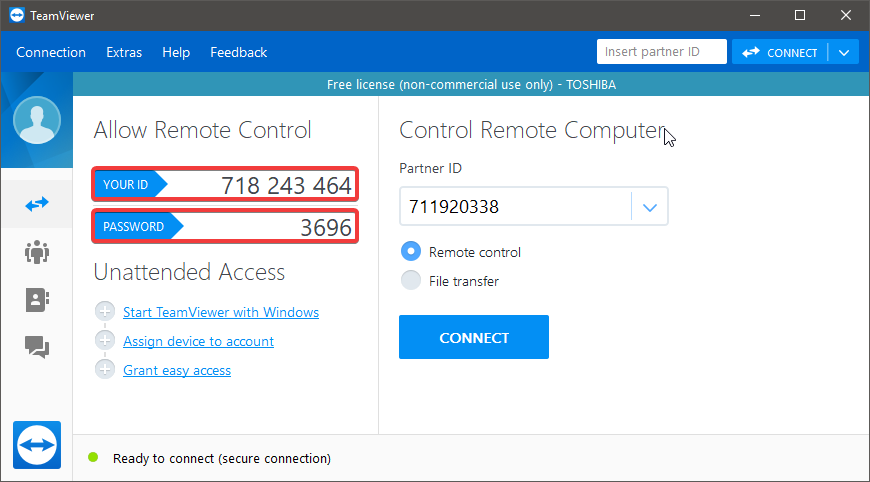Click the green ready status indicator
Viewport: 870px width, 482px height.
click(x=93, y=458)
